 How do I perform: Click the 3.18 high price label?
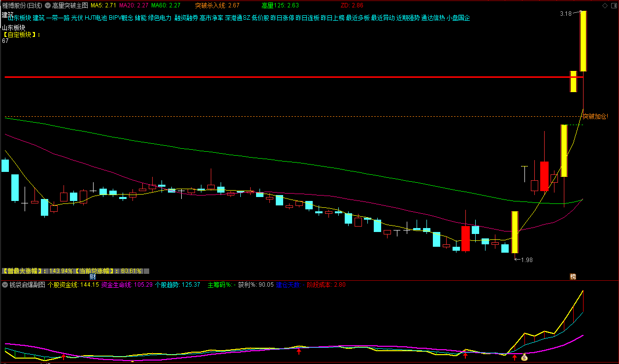(x=566, y=14)
